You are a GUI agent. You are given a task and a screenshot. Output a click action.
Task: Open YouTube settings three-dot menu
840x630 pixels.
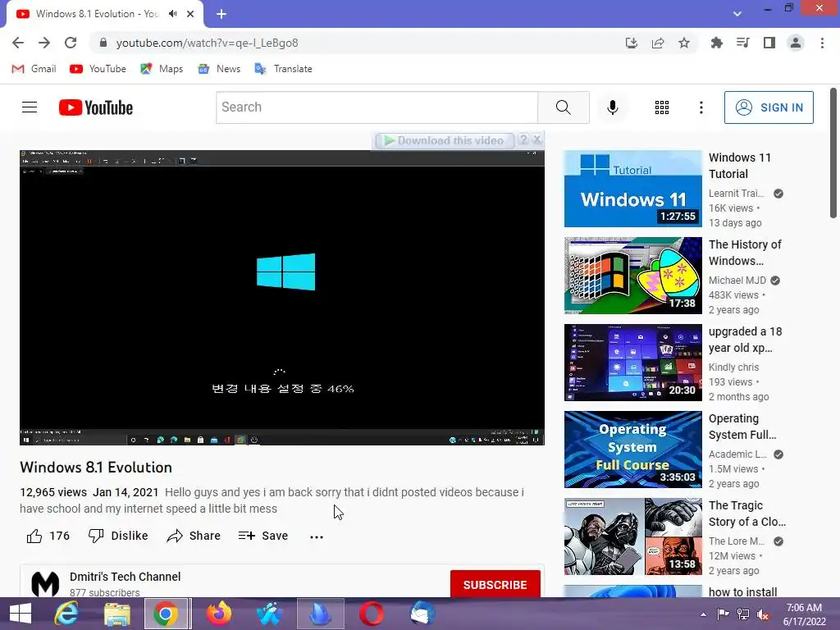[701, 107]
